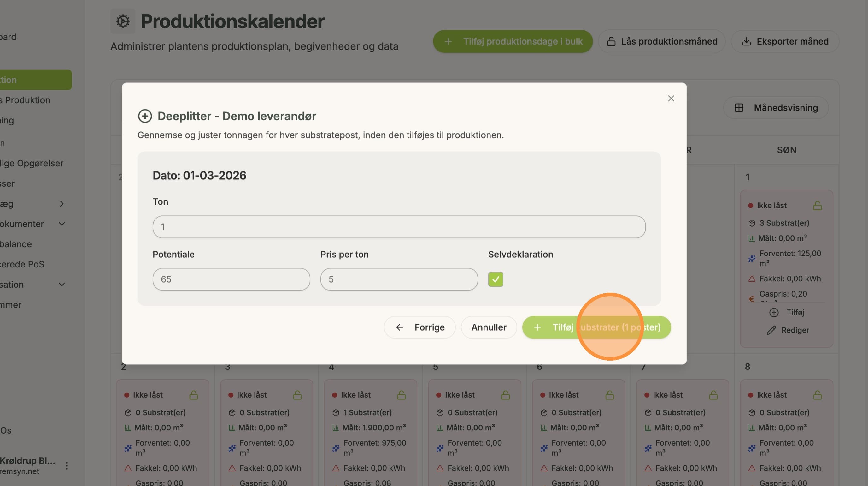The width and height of the screenshot is (868, 486).
Task: Click the unlock padlock icon on day 1
Action: (818, 205)
